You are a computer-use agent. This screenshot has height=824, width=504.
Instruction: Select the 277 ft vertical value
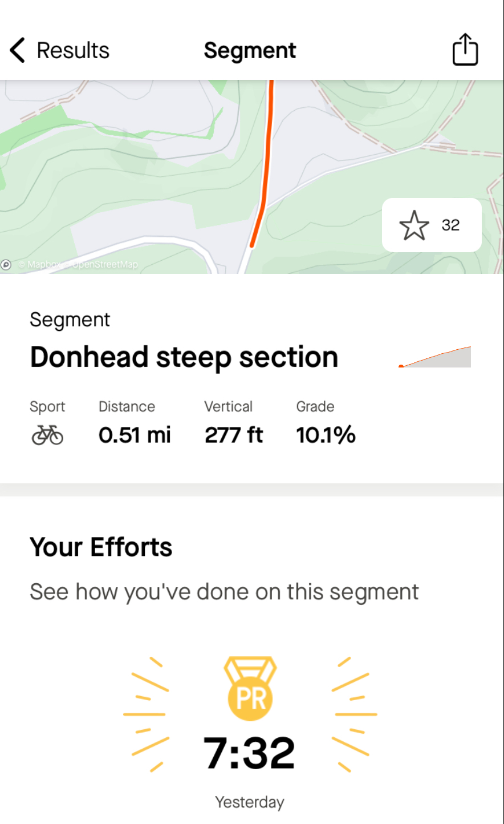click(x=234, y=435)
